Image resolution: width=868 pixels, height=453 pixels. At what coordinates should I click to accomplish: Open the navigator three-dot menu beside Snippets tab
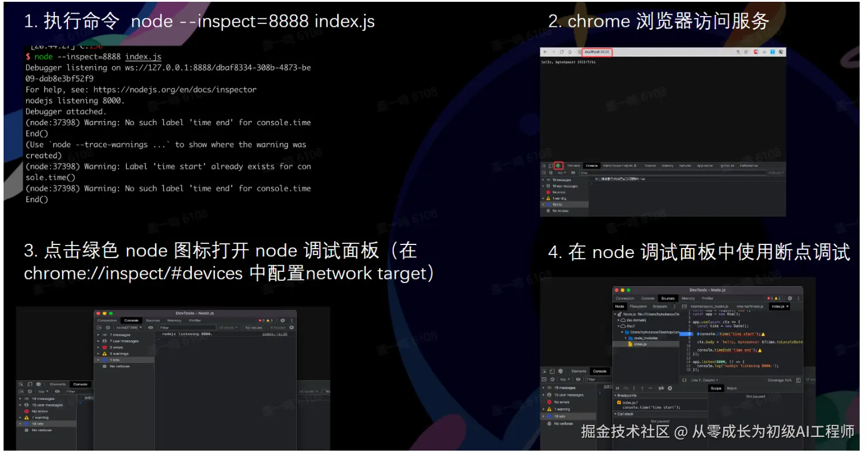674,306
